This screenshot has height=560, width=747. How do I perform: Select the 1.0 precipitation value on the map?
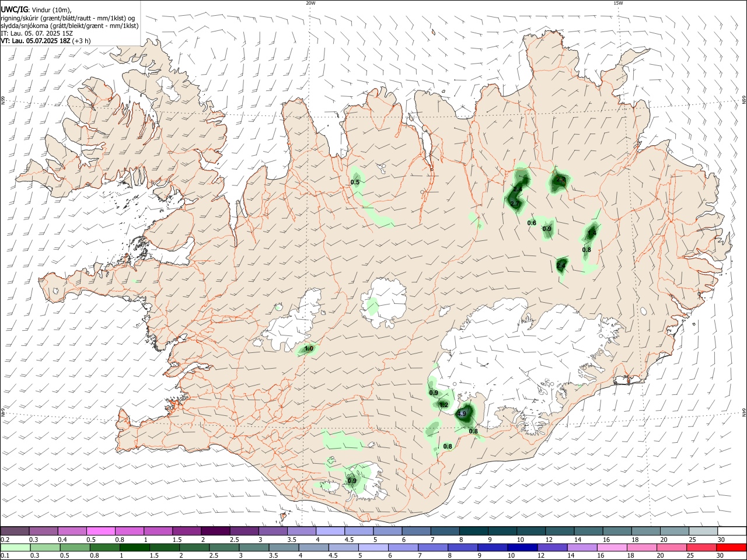click(309, 349)
